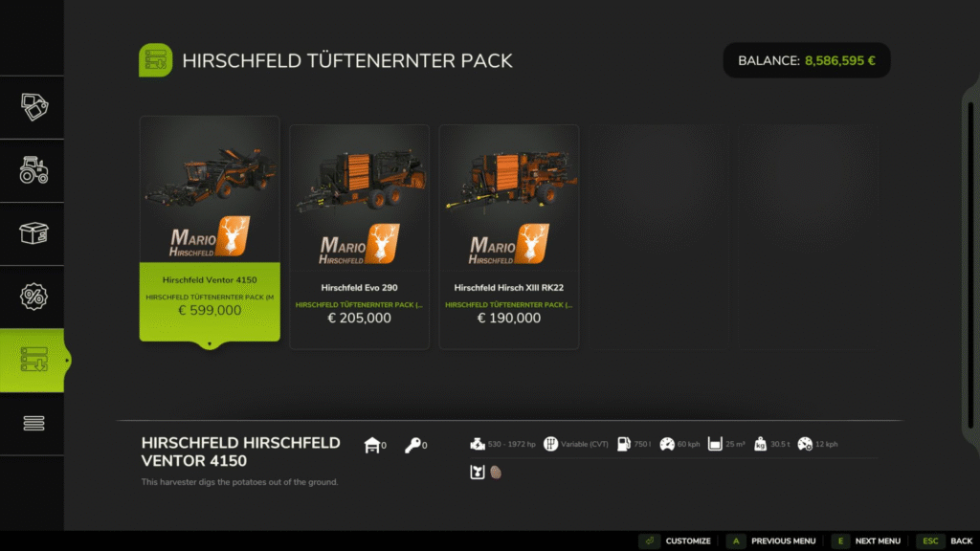980x551 pixels.
Task: Open the percent sales category
Action: click(x=33, y=297)
